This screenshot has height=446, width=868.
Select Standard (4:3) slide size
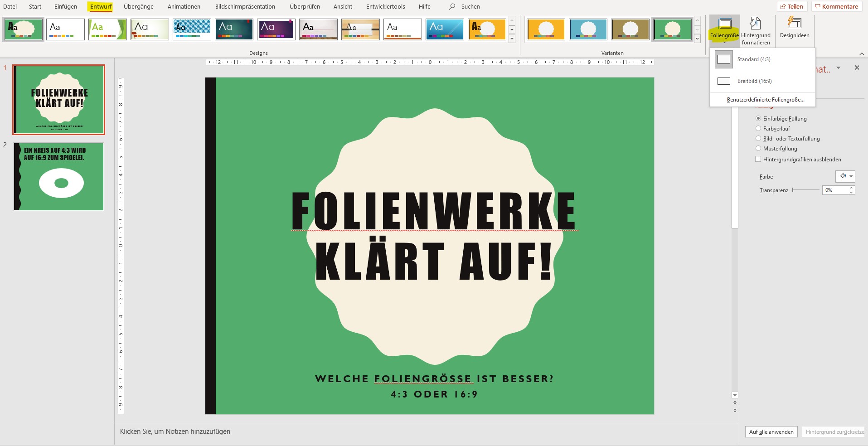[x=762, y=59]
